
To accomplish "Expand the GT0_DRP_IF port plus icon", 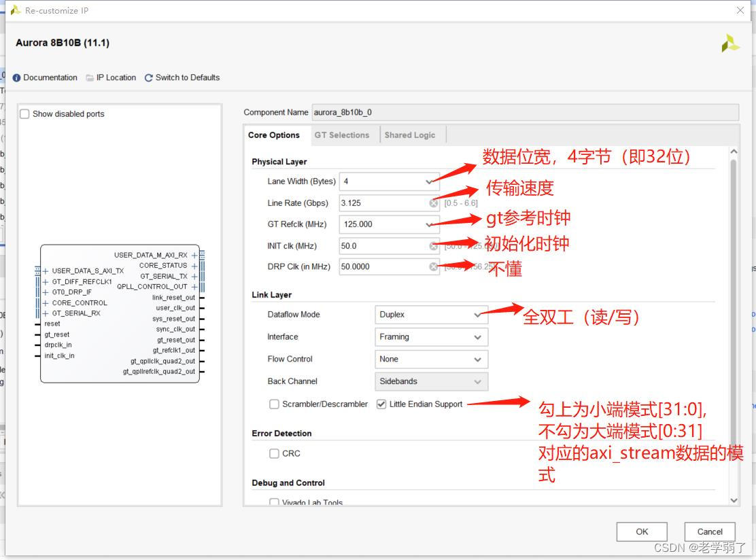I will tap(46, 292).
